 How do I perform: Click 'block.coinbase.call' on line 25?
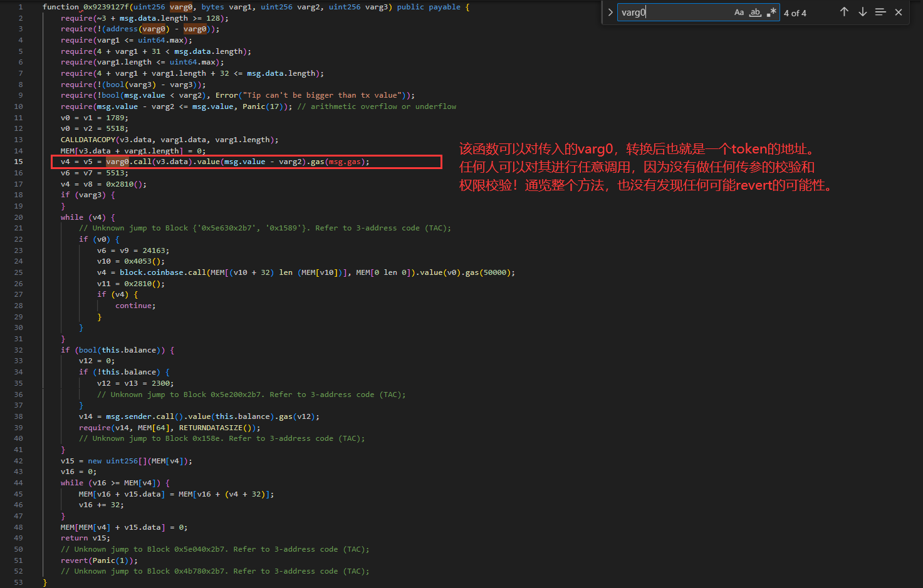163,272
